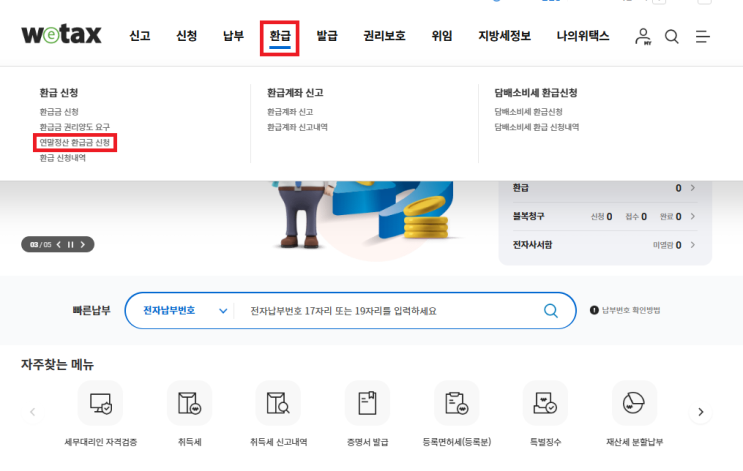This screenshot has height=471, width=743.
Task: Click the 재산세 분할납부 label
Action: [x=634, y=442]
